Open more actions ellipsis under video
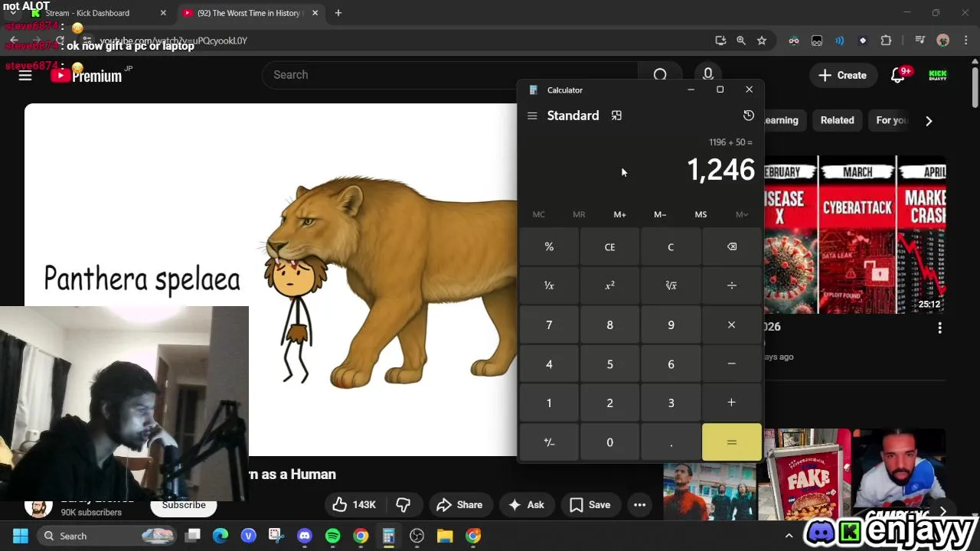This screenshot has height=551, width=980. coord(639,504)
